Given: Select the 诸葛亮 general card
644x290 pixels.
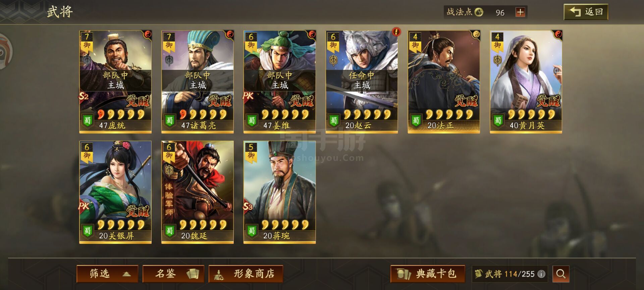Looking at the screenshot, I should click(x=198, y=82).
